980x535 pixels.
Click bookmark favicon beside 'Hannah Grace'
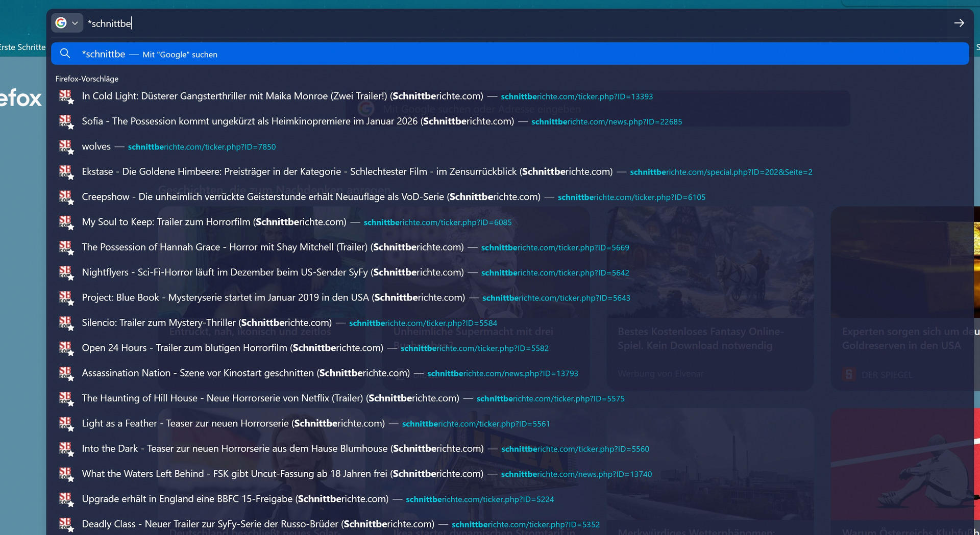pos(66,247)
